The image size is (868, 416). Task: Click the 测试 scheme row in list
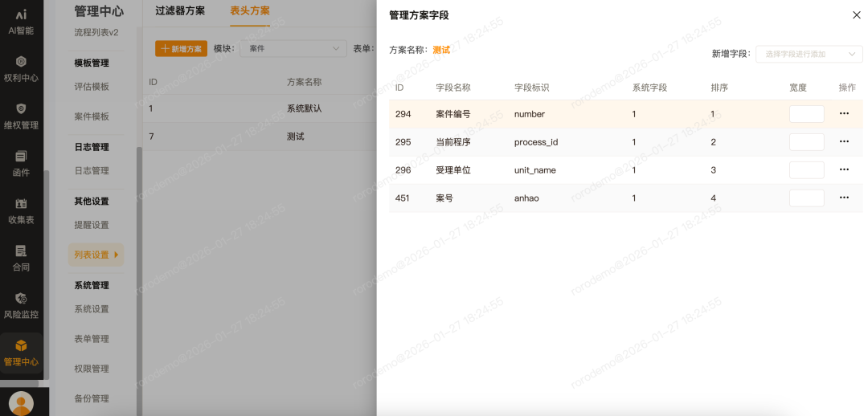point(260,137)
